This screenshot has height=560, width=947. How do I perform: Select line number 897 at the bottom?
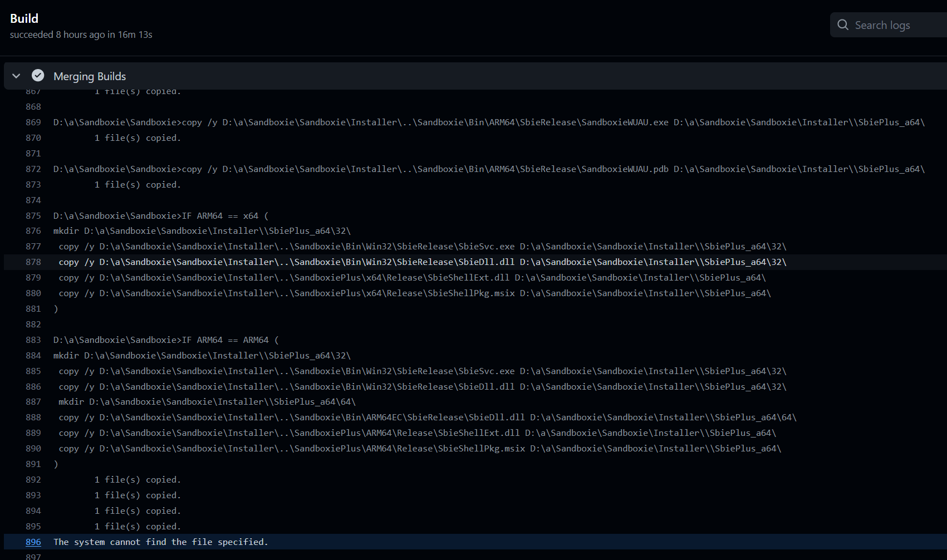(33, 556)
